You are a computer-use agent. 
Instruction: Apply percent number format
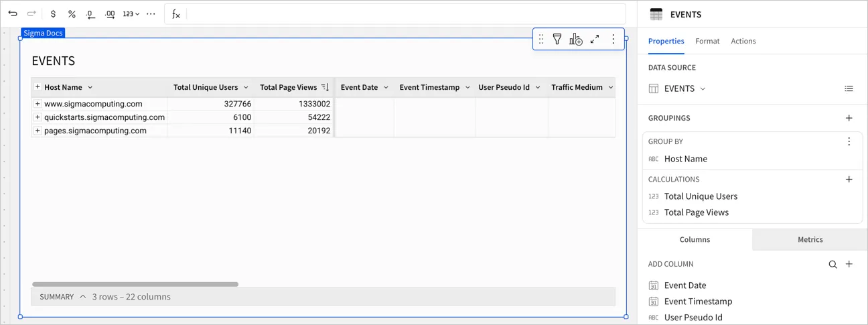72,14
